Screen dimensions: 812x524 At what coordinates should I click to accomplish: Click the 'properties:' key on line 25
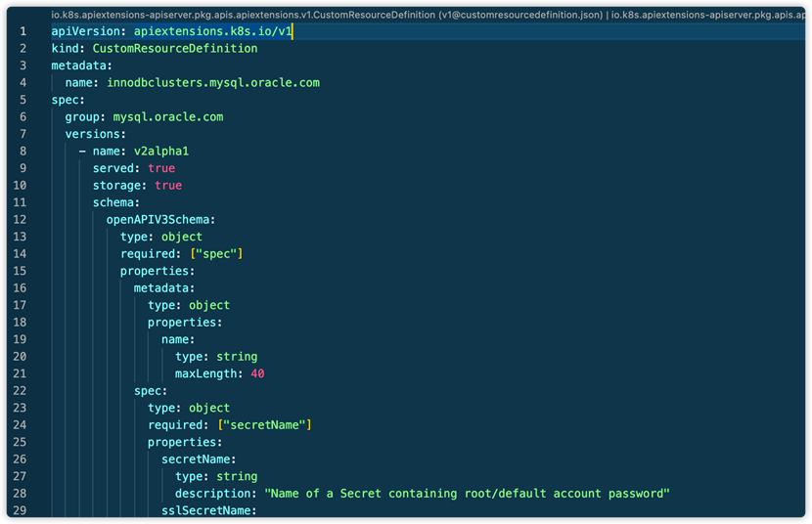[185, 442]
